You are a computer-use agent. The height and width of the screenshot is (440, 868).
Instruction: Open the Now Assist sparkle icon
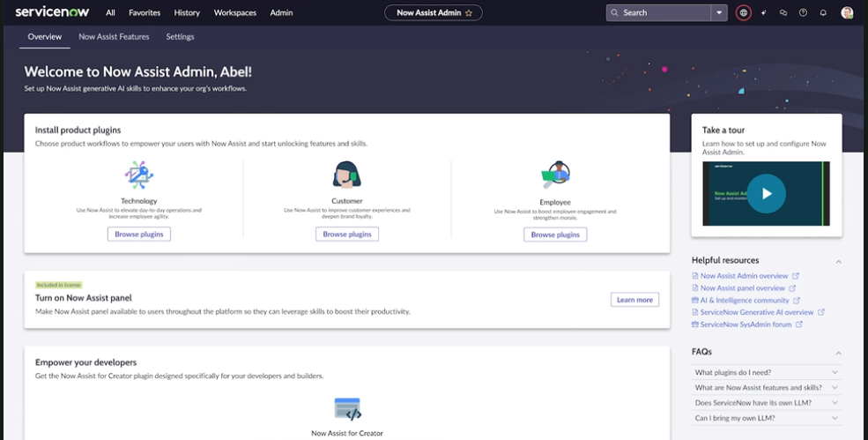pyautogui.click(x=763, y=12)
